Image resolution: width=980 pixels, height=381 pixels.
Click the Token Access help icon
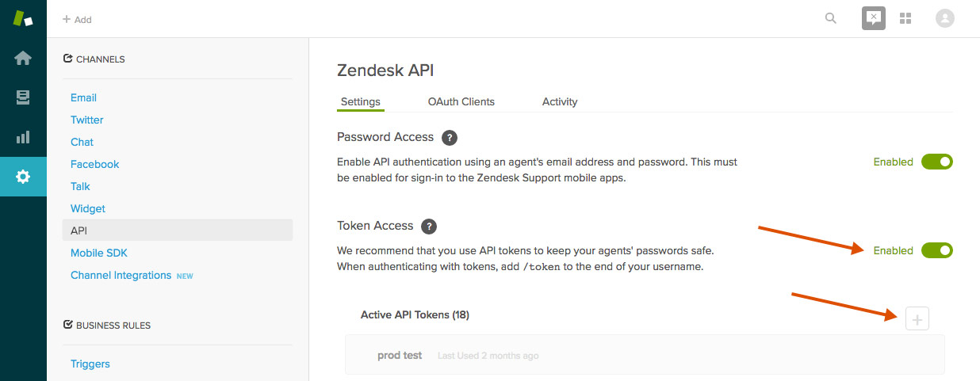click(x=429, y=227)
